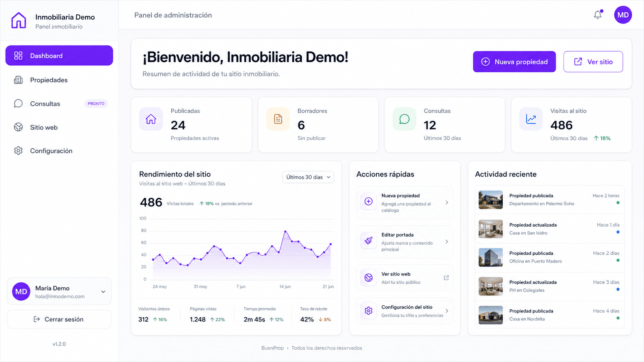Screen dimensions: 644x362
Task: Click the Nueva propiedad button
Action: coord(514,62)
